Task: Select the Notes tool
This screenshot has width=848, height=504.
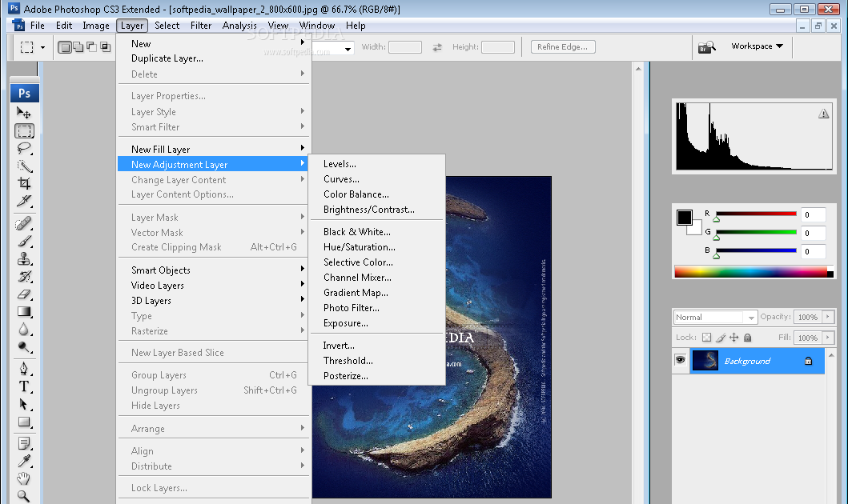Action: [24, 443]
